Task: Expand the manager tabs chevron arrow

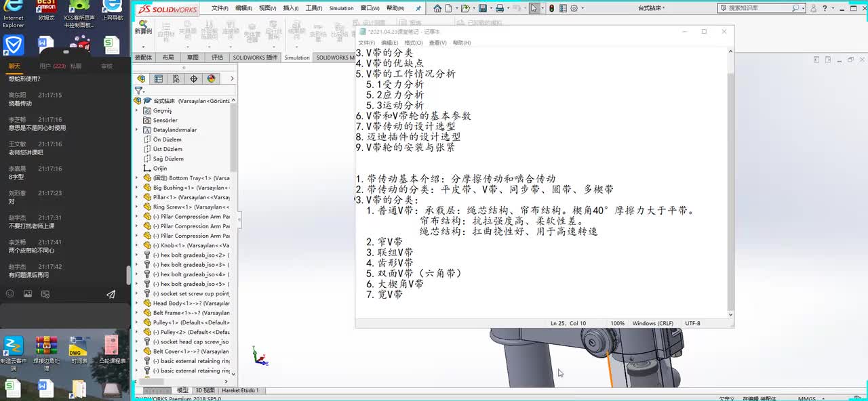Action: tap(231, 79)
